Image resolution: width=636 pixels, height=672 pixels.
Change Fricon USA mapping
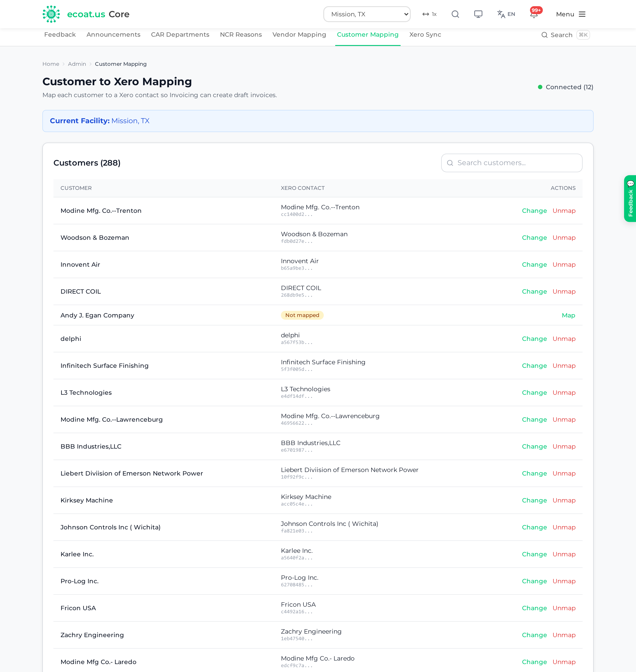pos(534,608)
